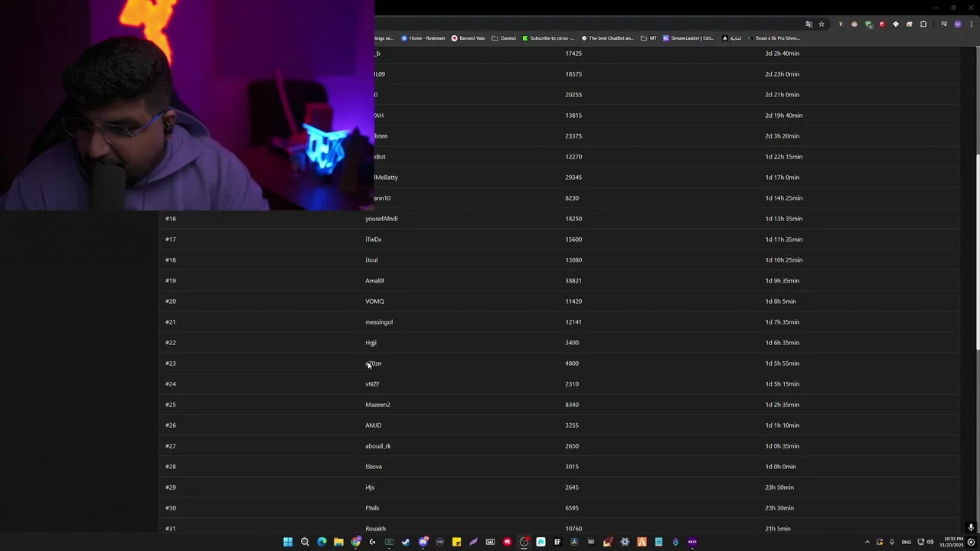Click the Windows Start button
The height and width of the screenshot is (551, 980).
[288, 542]
